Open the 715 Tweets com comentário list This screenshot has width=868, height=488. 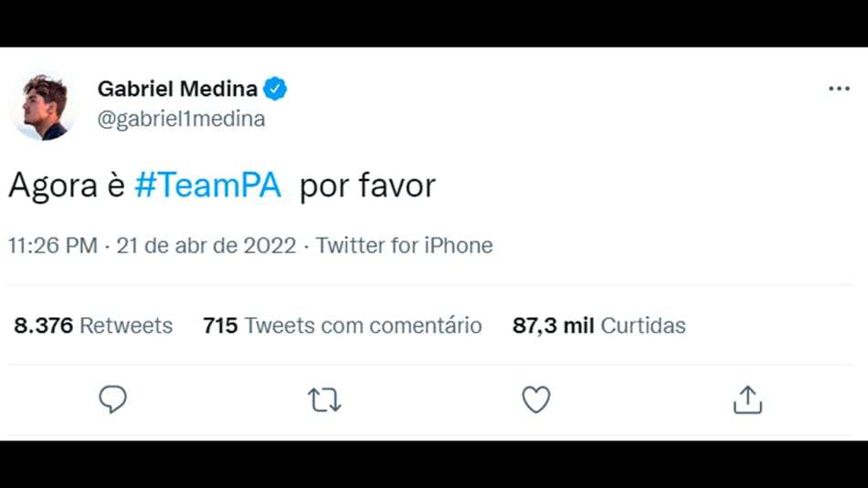(343, 325)
